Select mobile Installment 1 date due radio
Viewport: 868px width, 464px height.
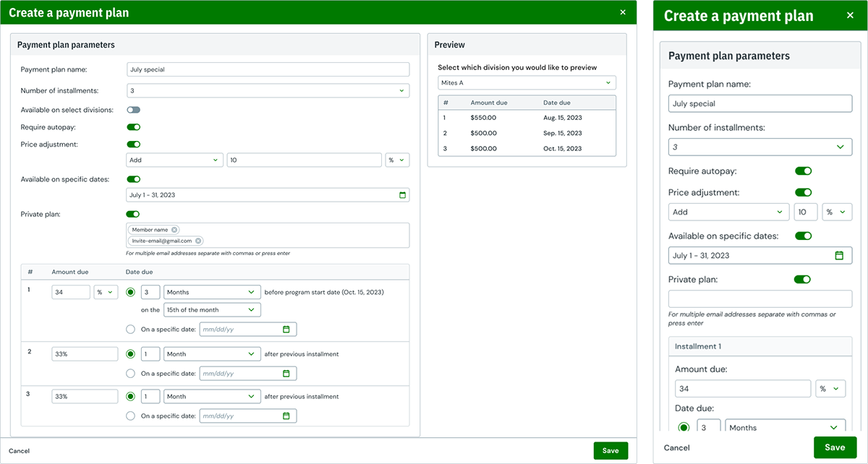tap(684, 427)
